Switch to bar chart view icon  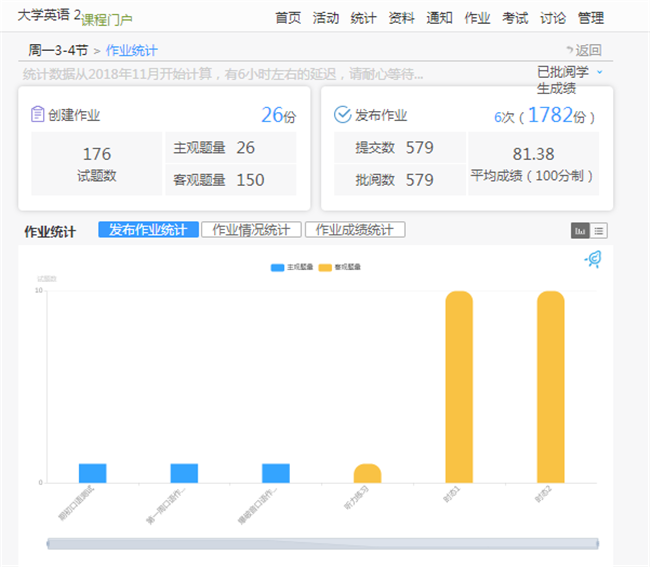pyautogui.click(x=580, y=231)
